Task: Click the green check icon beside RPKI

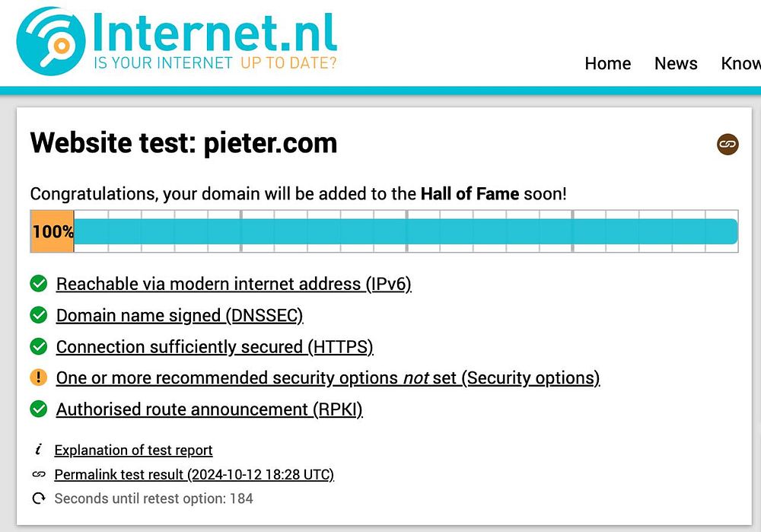Action: (38, 409)
